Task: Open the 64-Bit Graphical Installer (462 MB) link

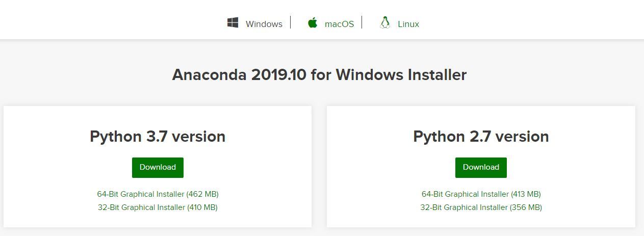Action: point(158,194)
